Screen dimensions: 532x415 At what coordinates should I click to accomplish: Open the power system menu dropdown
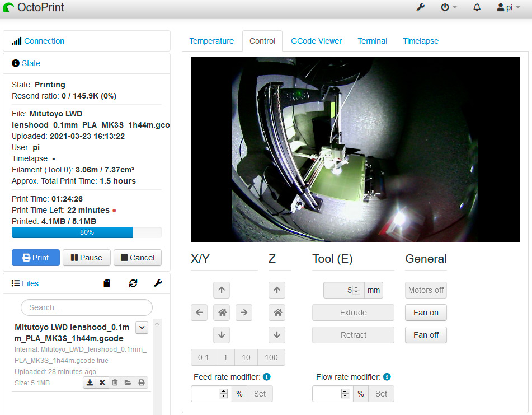click(x=449, y=8)
